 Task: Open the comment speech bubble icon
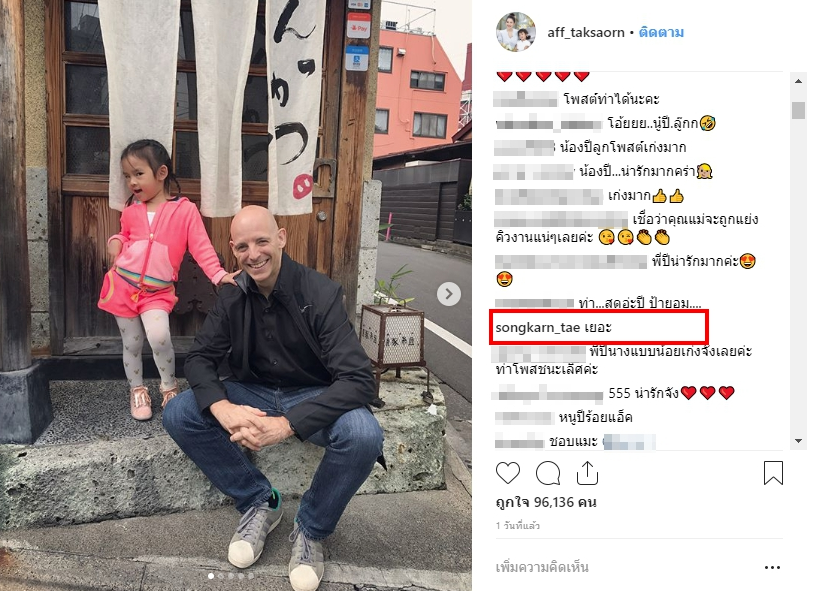[x=548, y=473]
